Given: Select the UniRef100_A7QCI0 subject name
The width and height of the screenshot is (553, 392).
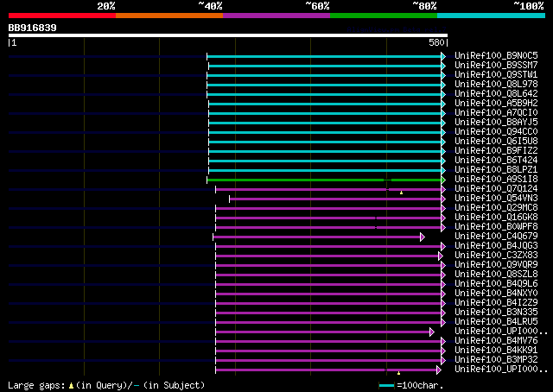Looking at the screenshot, I should 496,113.
